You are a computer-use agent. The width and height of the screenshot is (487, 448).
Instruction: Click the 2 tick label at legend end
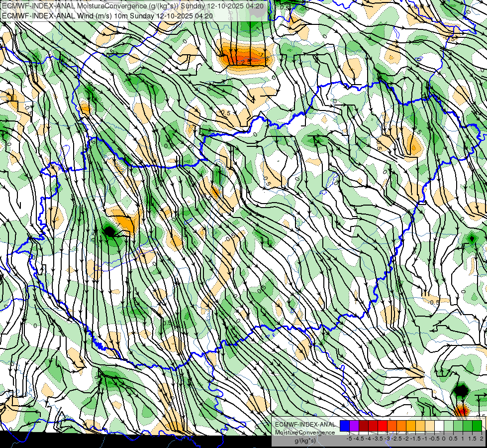pos(482,439)
